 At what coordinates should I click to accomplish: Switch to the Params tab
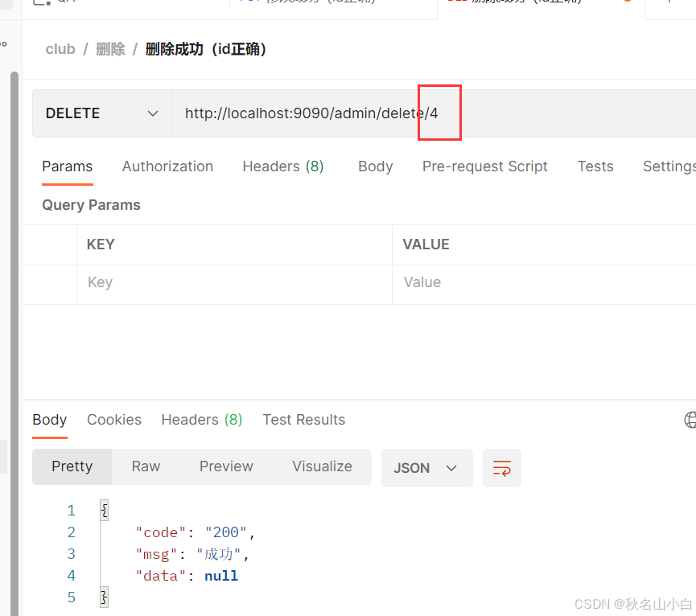click(x=68, y=166)
